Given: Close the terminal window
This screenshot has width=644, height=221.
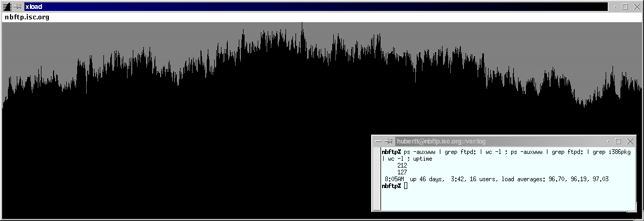Looking at the screenshot, I should tap(629, 141).
